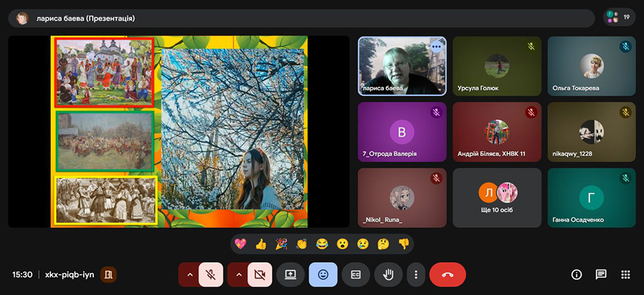
Task: Show participants list with 19 count
Action: pos(619,18)
